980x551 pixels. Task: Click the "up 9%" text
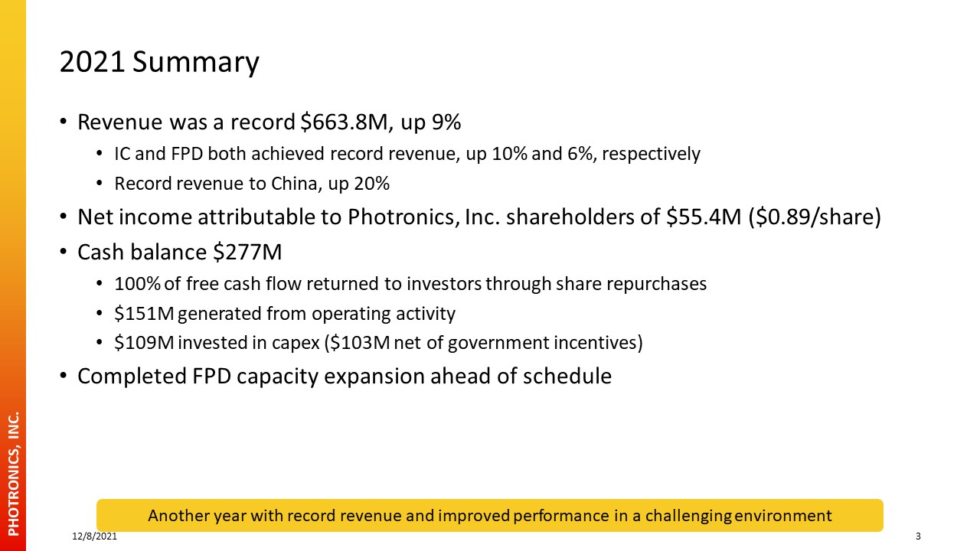(x=431, y=122)
